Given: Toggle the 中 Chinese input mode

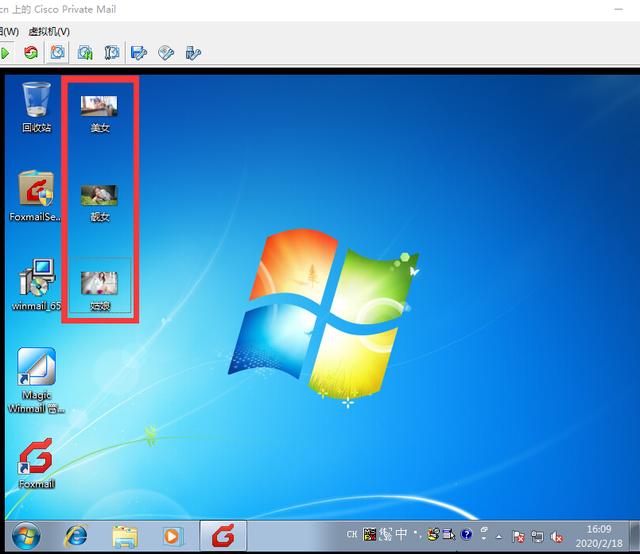Looking at the screenshot, I should (x=401, y=534).
